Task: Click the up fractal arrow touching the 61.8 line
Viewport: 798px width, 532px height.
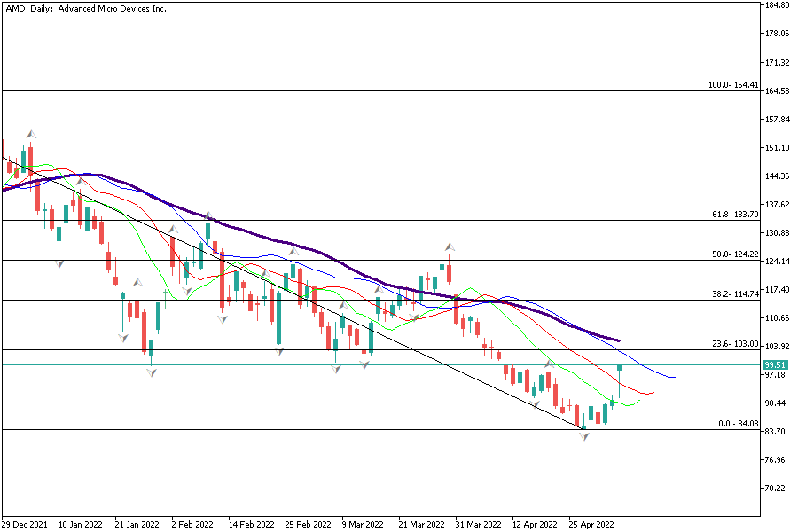Action: click(208, 215)
